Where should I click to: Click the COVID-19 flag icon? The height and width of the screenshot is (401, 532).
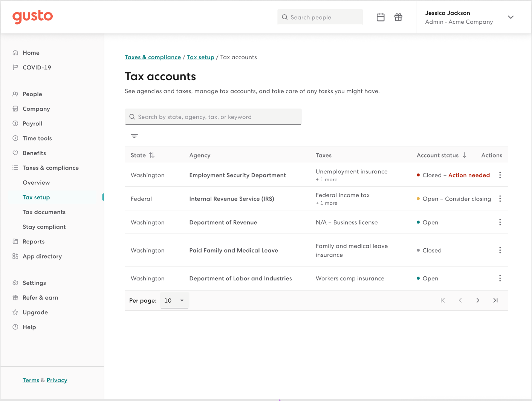click(15, 67)
